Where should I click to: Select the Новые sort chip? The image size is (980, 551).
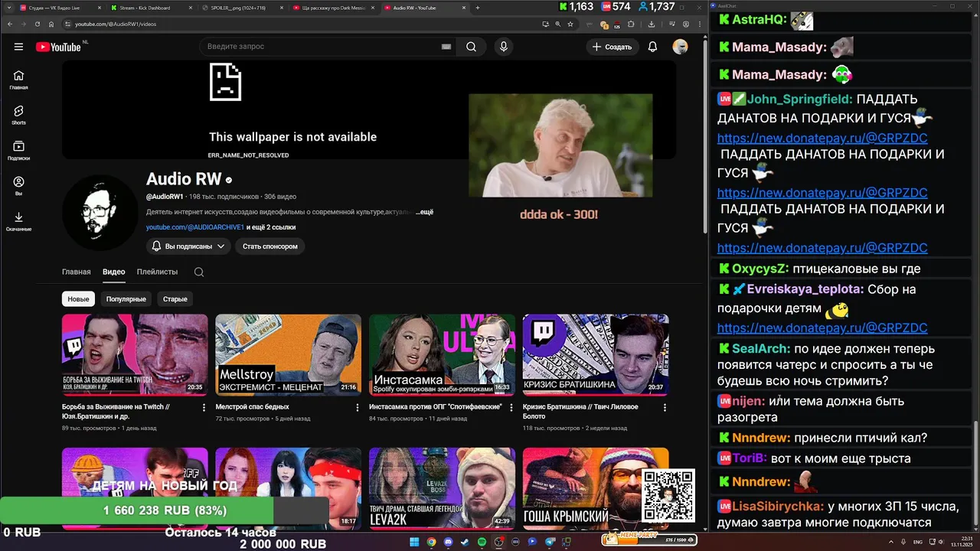[x=78, y=299]
